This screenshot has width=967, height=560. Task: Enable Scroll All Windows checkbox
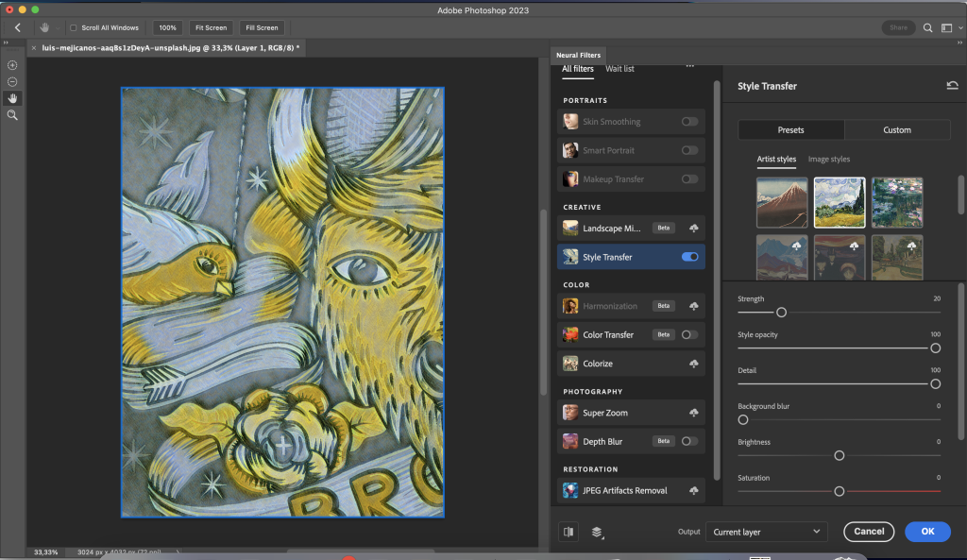[x=74, y=27]
